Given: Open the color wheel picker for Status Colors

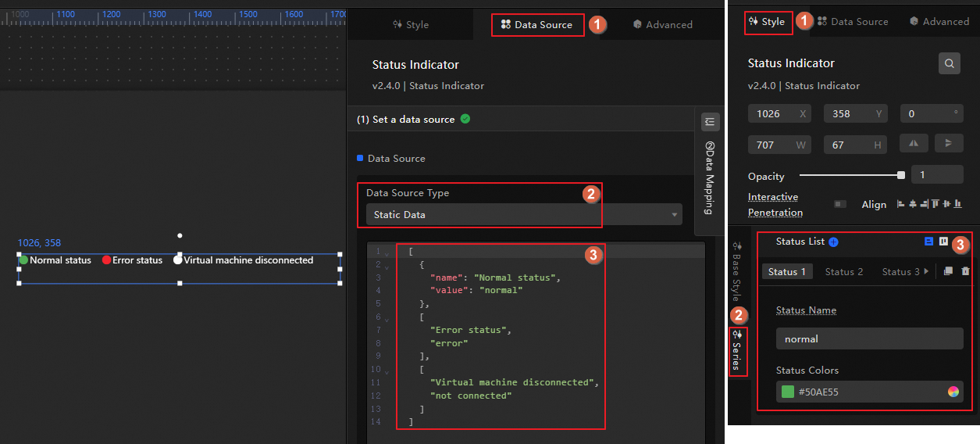Looking at the screenshot, I should (x=953, y=392).
